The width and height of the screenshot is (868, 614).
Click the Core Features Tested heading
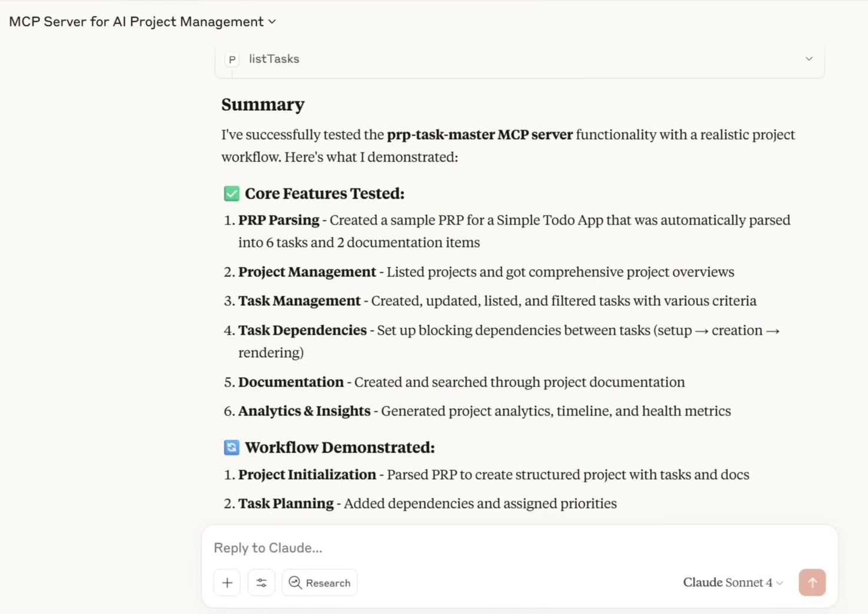(324, 193)
